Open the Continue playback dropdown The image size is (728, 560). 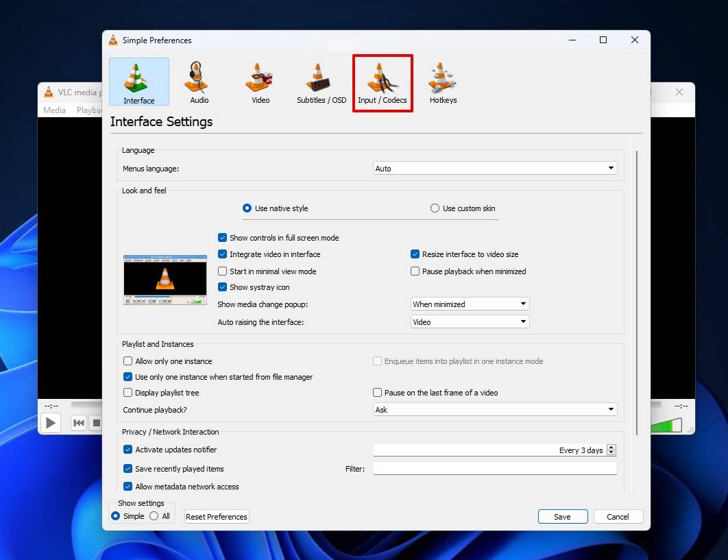point(495,410)
